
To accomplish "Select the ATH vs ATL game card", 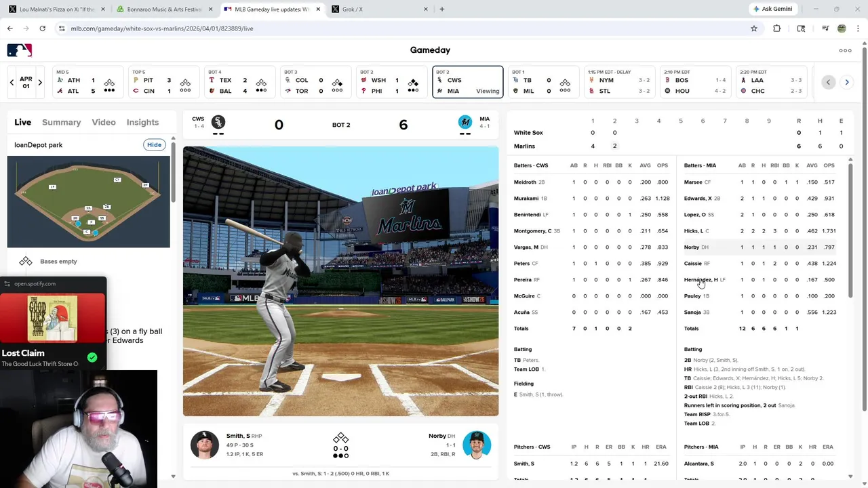I will point(87,82).
